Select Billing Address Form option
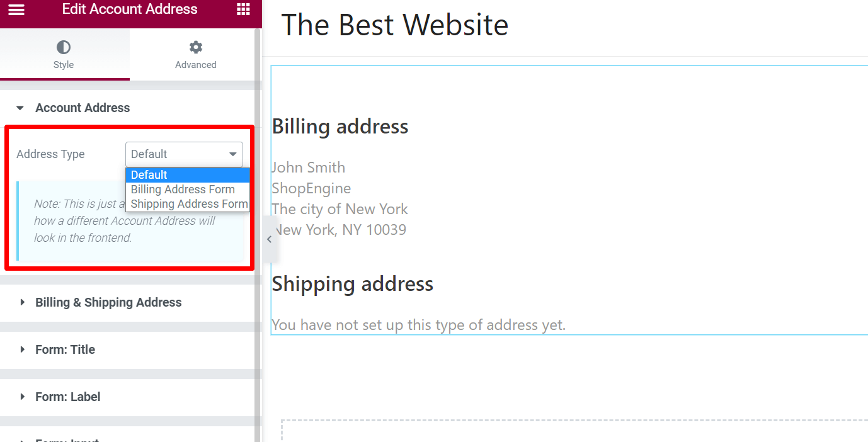Image resolution: width=868 pixels, height=442 pixels. pyautogui.click(x=182, y=189)
